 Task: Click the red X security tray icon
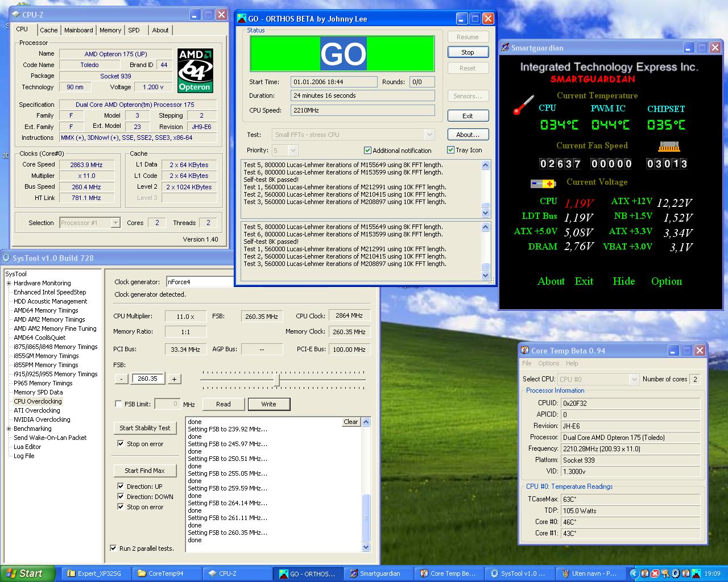(x=655, y=573)
